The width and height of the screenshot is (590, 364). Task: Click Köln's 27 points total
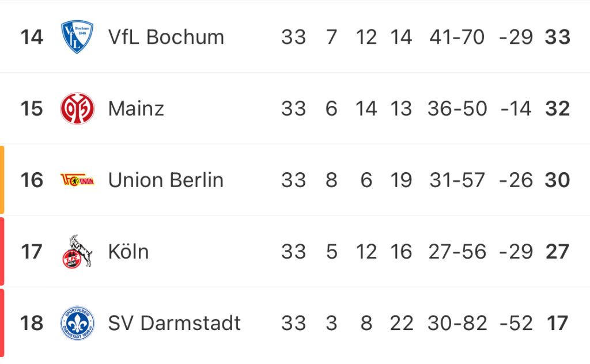coord(557,252)
